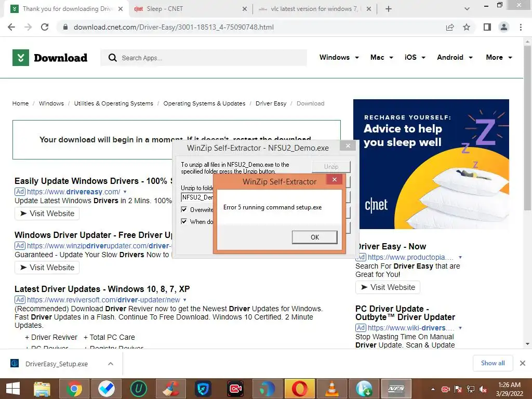The image size is (532, 399).
Task: Open the reviversoft.com driver-updater link
Action: pos(103,300)
